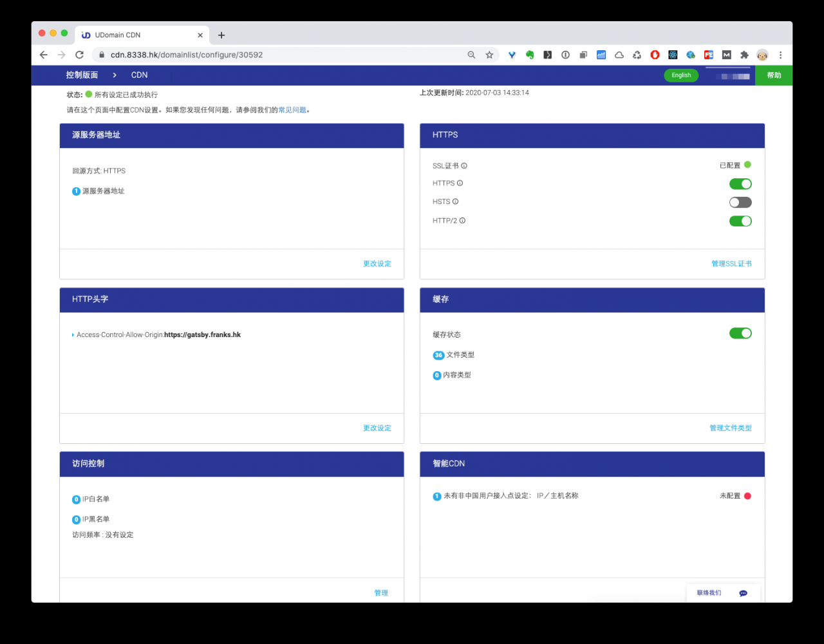Click the React DevTools extension icon
The width and height of the screenshot is (824, 644).
(x=673, y=55)
